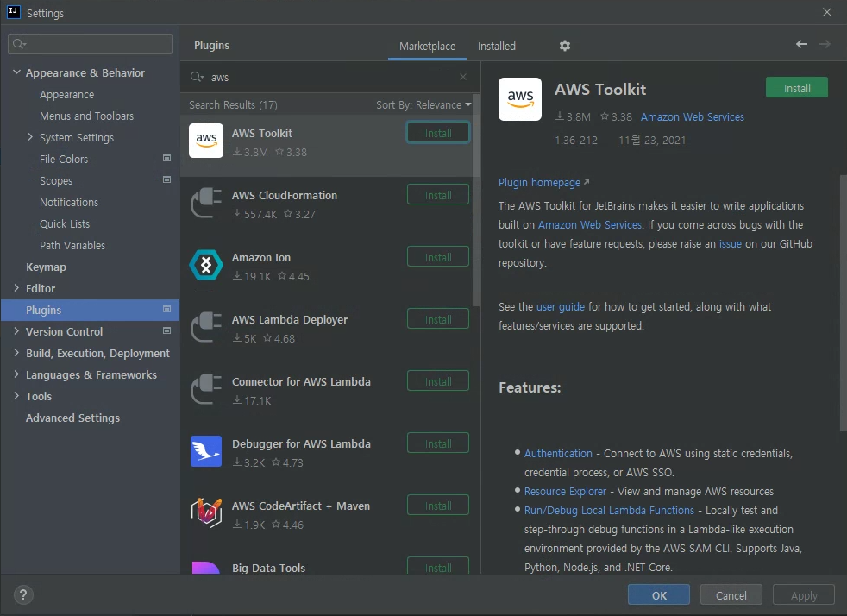Viewport: 847px width, 616px height.
Task: Install AWS Toolkit from the list
Action: pyautogui.click(x=437, y=133)
